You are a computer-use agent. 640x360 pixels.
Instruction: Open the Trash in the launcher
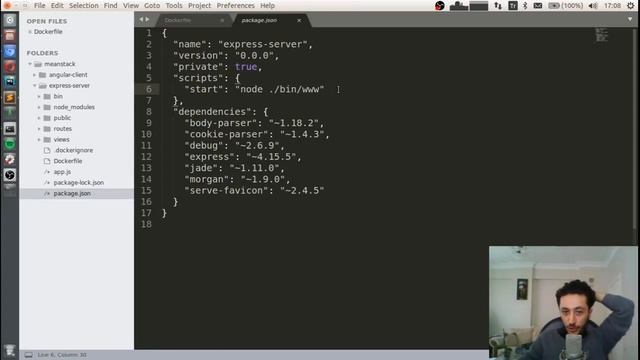tap(10, 351)
